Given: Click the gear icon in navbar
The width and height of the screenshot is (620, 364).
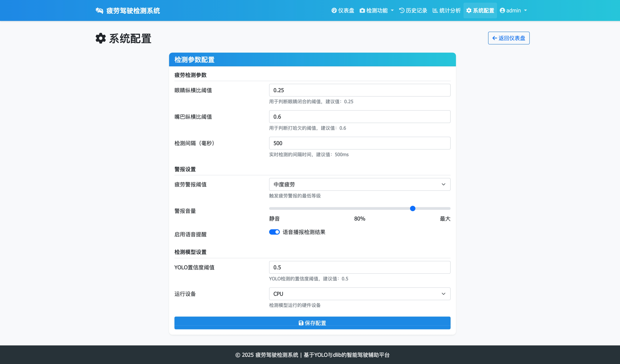Looking at the screenshot, I should (469, 11).
